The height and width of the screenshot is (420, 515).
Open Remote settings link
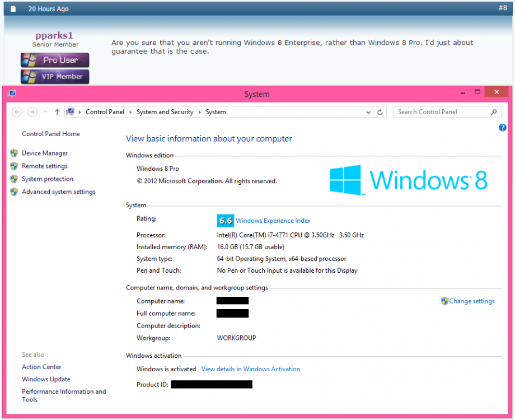click(x=45, y=166)
